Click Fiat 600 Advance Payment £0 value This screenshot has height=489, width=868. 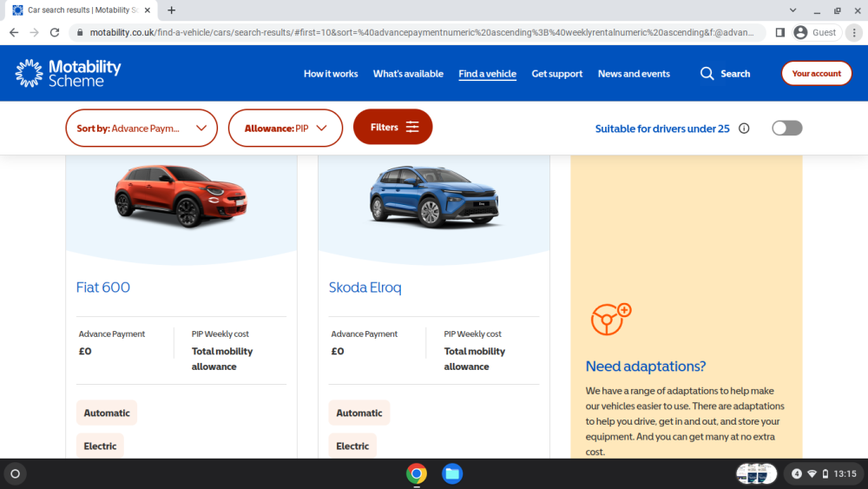[85, 351]
